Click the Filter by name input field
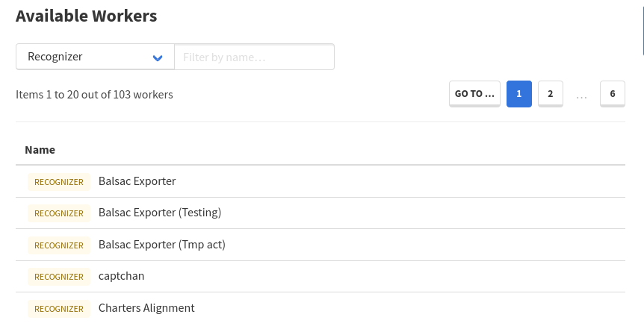This screenshot has width=644, height=323. [x=254, y=57]
